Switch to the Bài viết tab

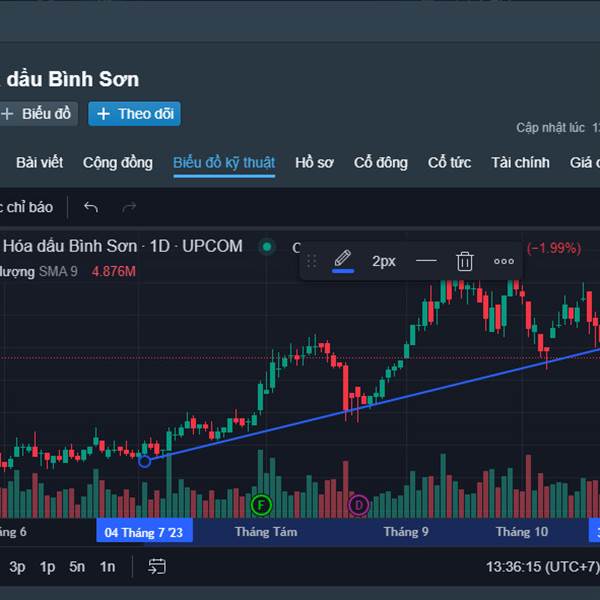(39, 163)
